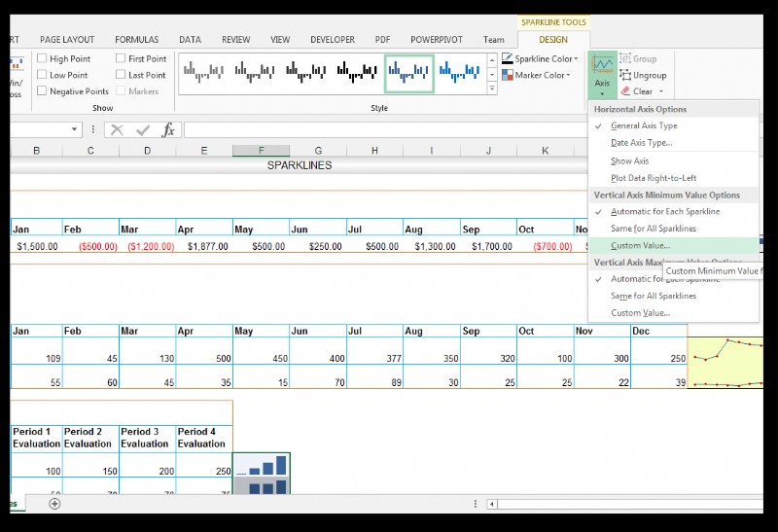
Task: Switch to the PAGE LAYOUT ribbon tab
Action: click(67, 40)
